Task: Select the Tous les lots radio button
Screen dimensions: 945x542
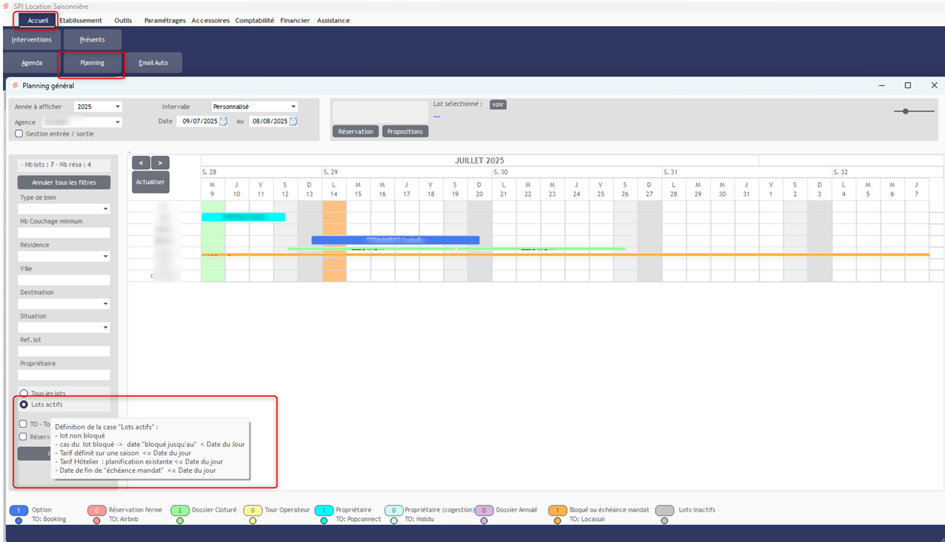Action: pos(24,393)
